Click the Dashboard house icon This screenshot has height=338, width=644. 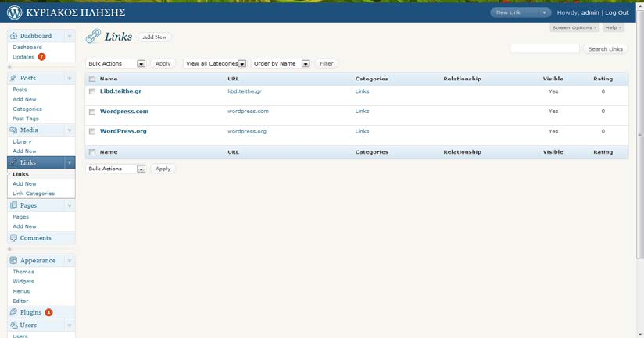point(13,36)
